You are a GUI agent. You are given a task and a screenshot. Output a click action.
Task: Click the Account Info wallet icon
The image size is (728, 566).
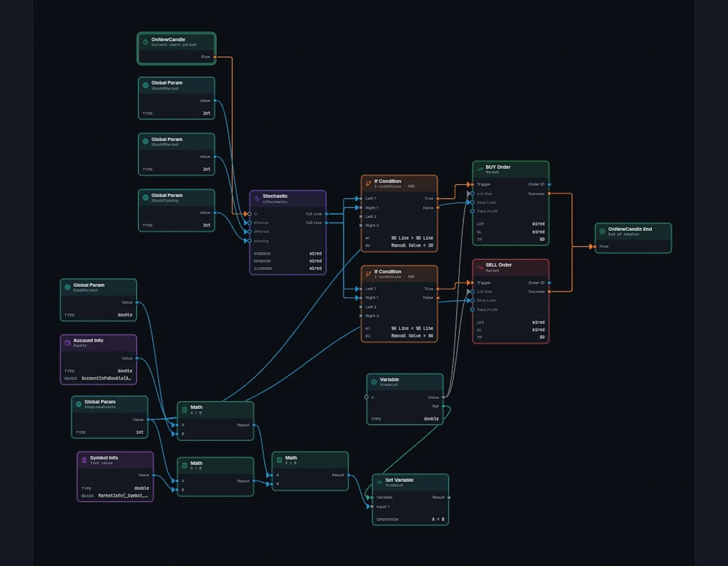(x=67, y=342)
